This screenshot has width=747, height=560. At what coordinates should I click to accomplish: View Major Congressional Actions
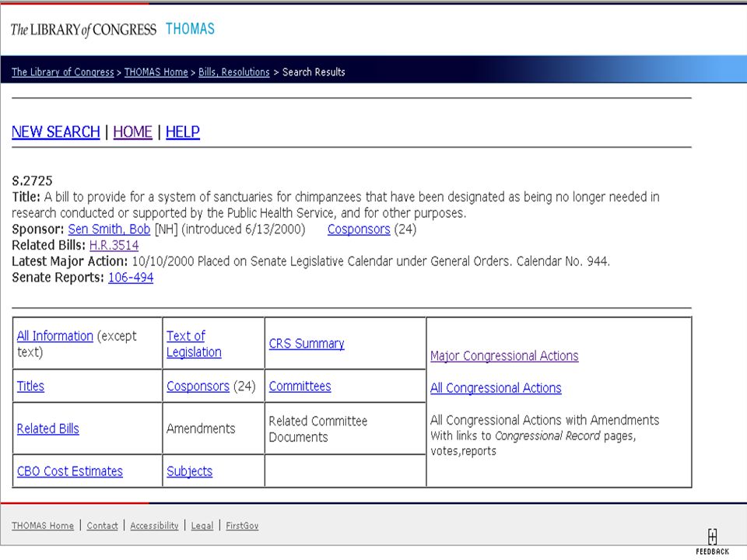(x=504, y=355)
